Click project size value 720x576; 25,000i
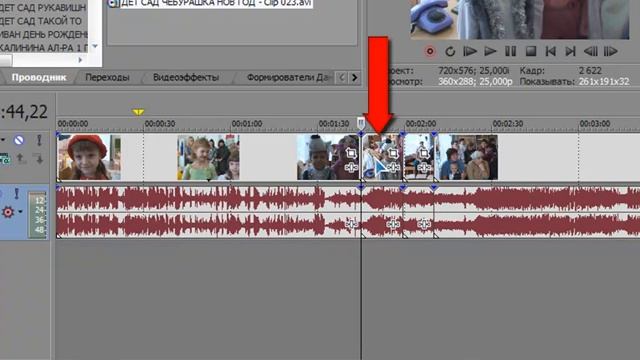Image resolution: width=640 pixels, height=360 pixels. 473,71
